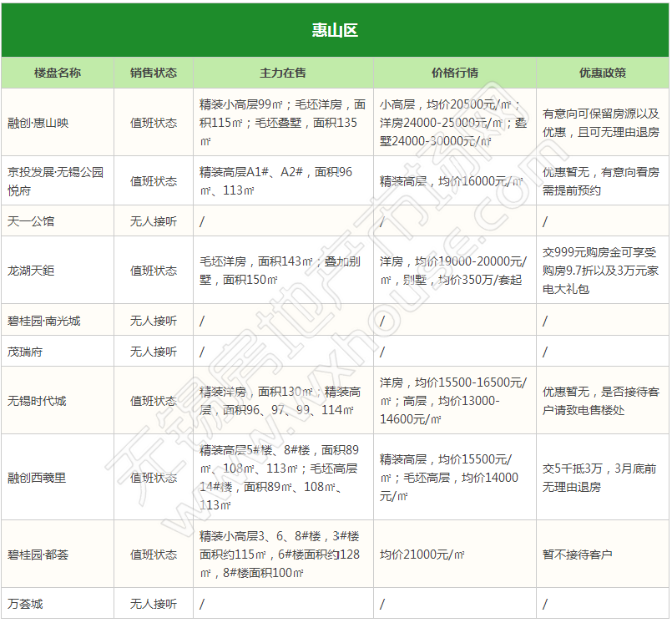Select the 主力在售 column header
This screenshot has width=672, height=623.
point(282,73)
